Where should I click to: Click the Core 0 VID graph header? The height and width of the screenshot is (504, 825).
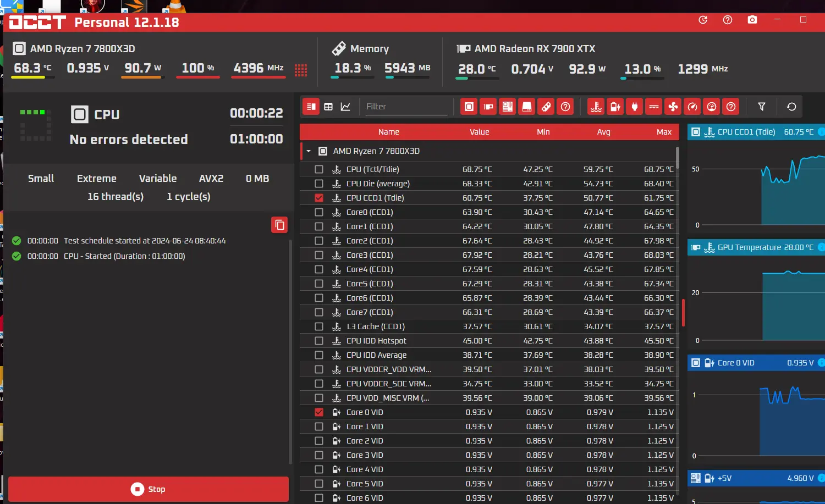coord(756,363)
